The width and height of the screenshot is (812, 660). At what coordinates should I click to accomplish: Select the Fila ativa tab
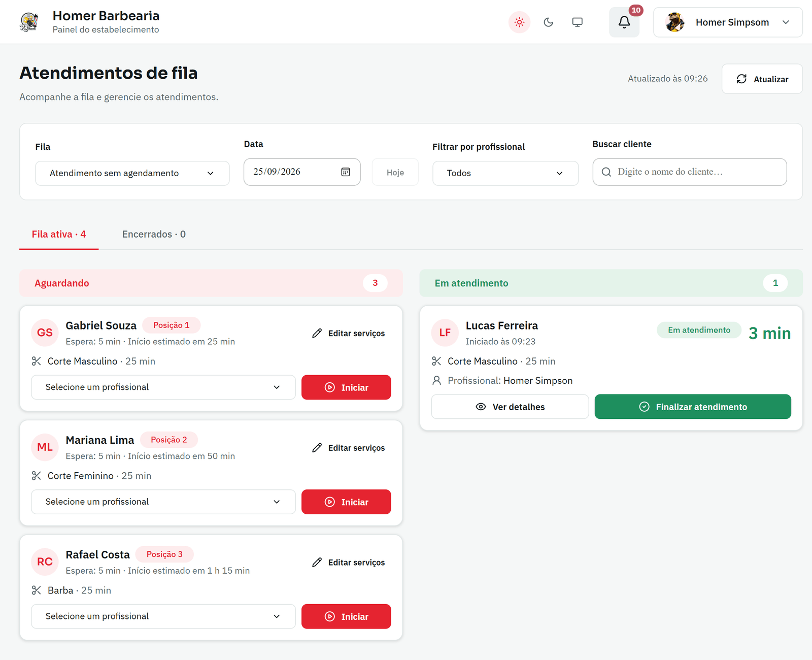tap(59, 234)
